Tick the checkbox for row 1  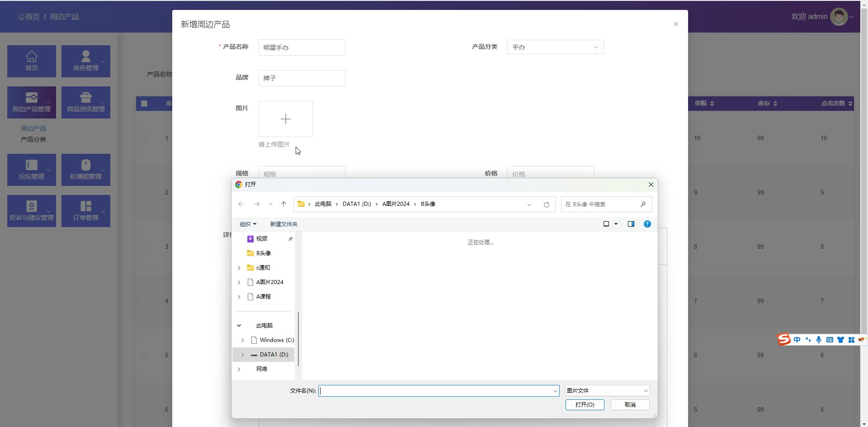click(143, 138)
